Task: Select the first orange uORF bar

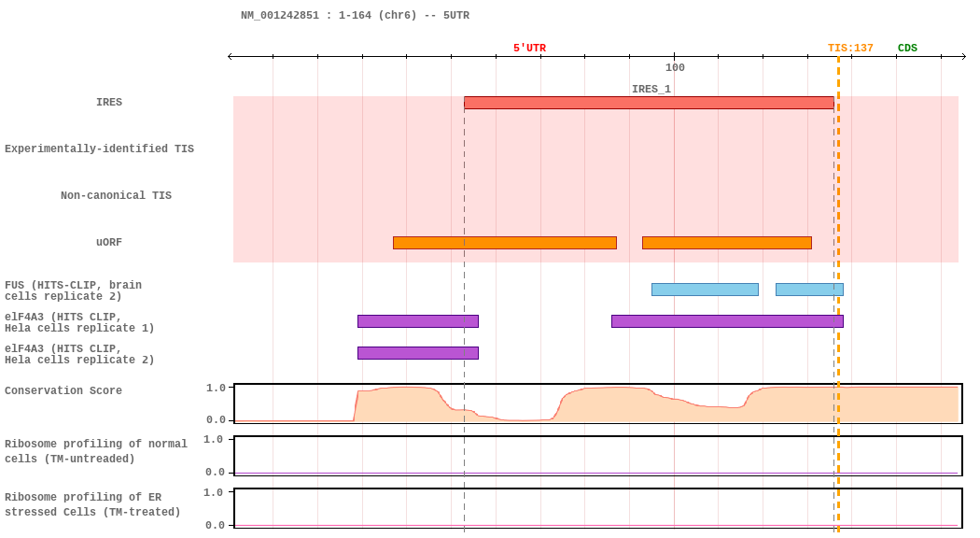Action: click(x=505, y=243)
